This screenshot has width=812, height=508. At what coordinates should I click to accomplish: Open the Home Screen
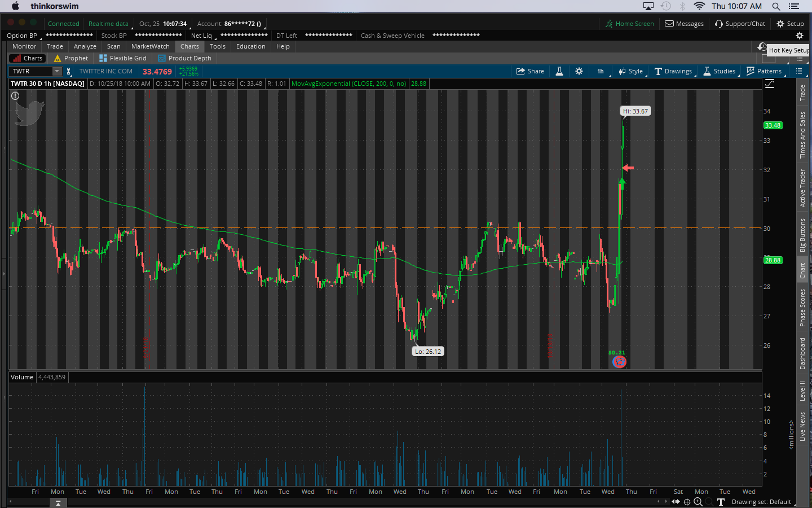coord(630,24)
